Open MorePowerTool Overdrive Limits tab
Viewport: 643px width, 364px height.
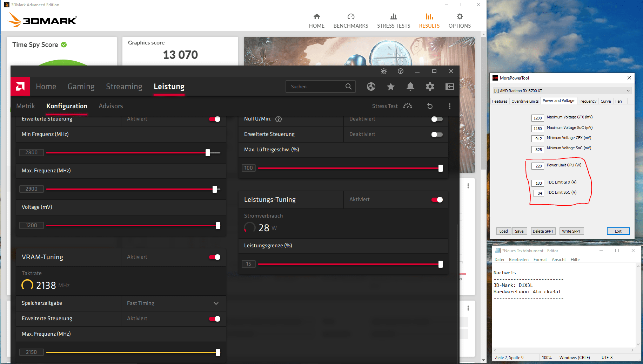coord(525,101)
